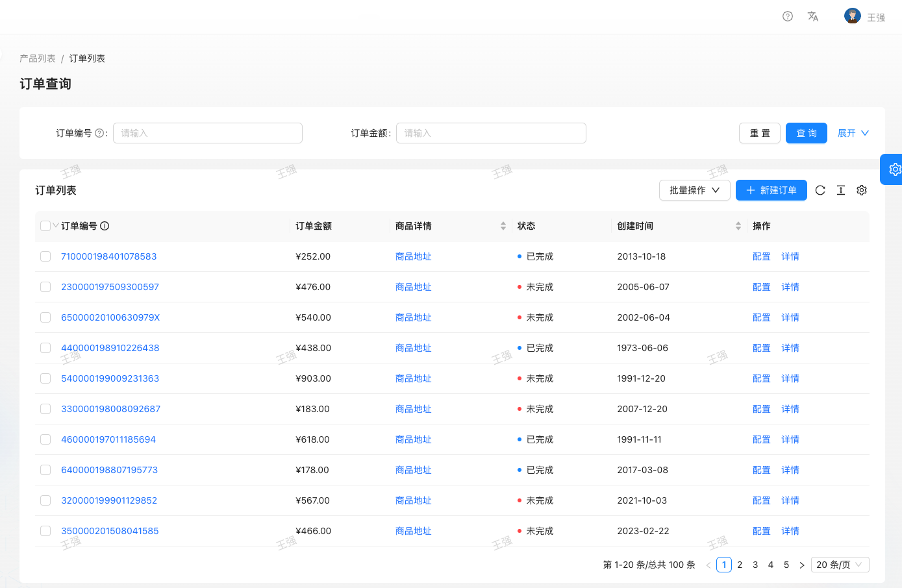Sort by the 商品详情 column sorter arrows
The image size is (902, 588).
[503, 226]
